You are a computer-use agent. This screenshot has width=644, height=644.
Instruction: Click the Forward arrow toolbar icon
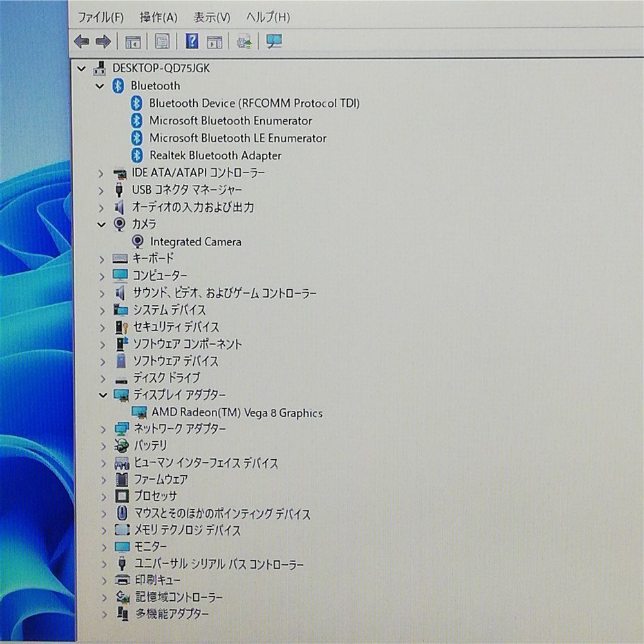pyautogui.click(x=103, y=41)
